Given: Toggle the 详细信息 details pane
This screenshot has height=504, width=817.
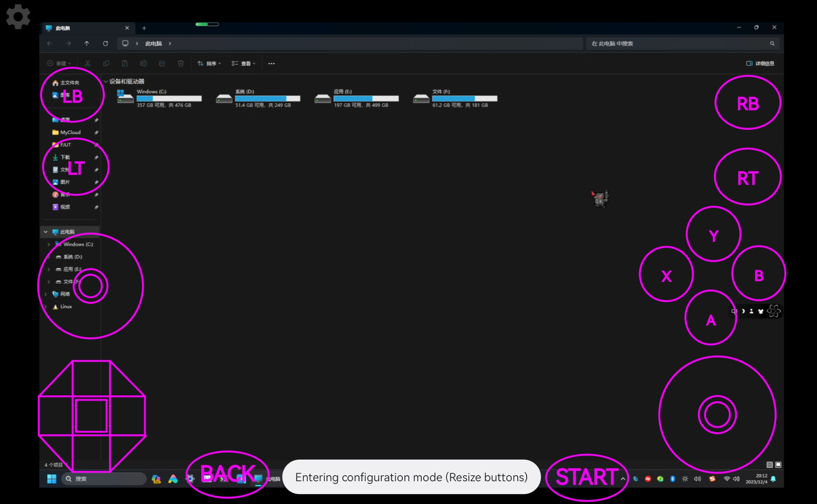Looking at the screenshot, I should pos(760,64).
